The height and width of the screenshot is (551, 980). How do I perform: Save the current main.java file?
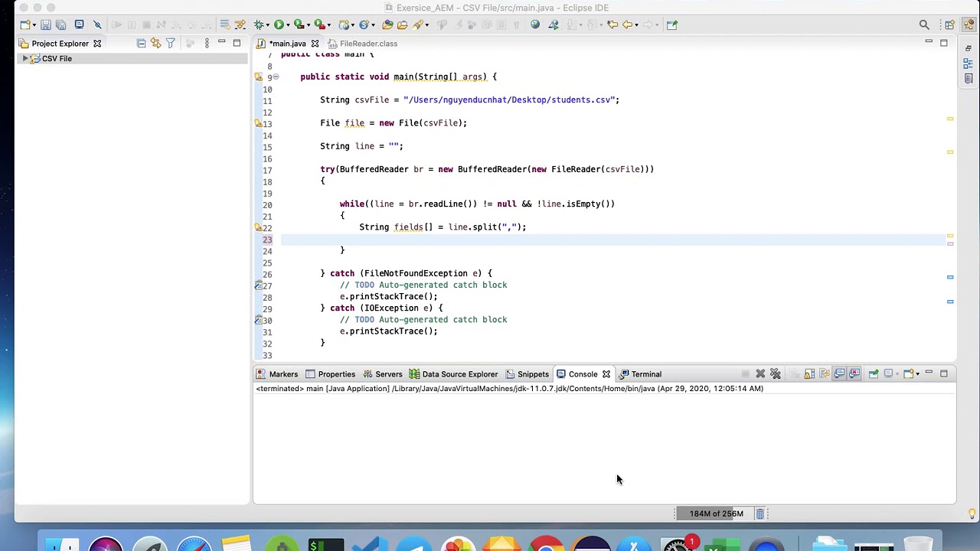click(46, 24)
